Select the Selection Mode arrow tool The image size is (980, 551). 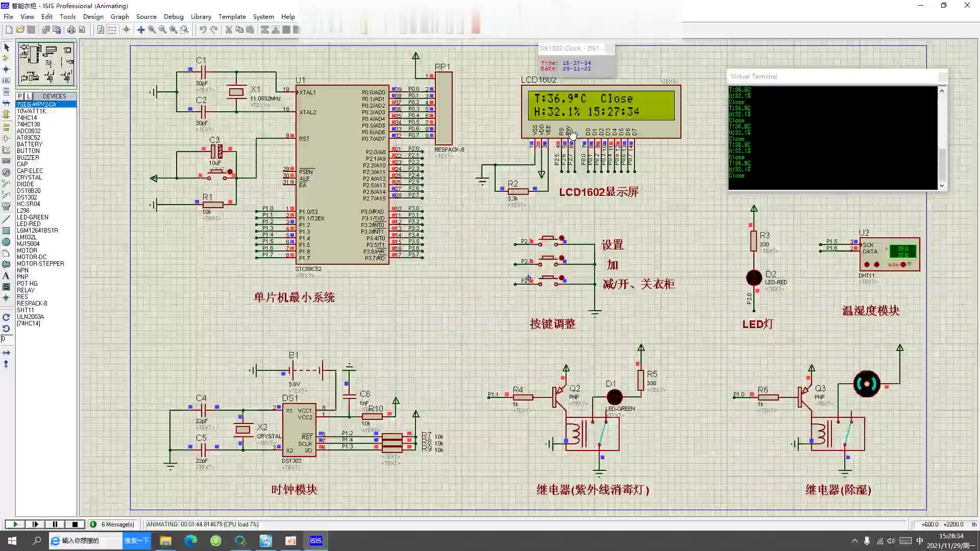[7, 47]
